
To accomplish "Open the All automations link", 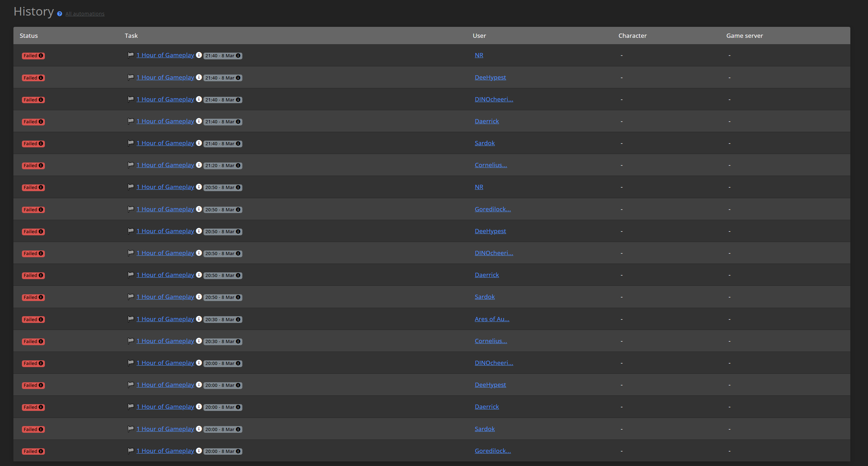I will [85, 13].
